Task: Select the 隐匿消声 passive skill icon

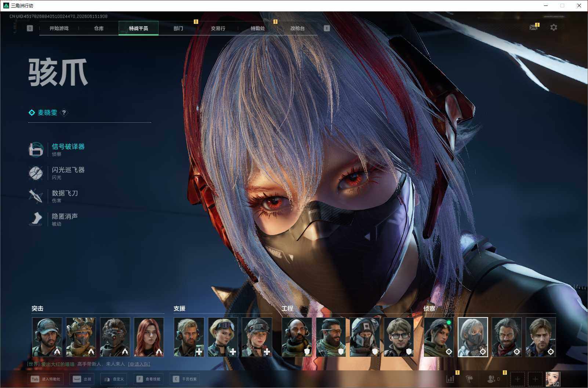Action: click(36, 219)
